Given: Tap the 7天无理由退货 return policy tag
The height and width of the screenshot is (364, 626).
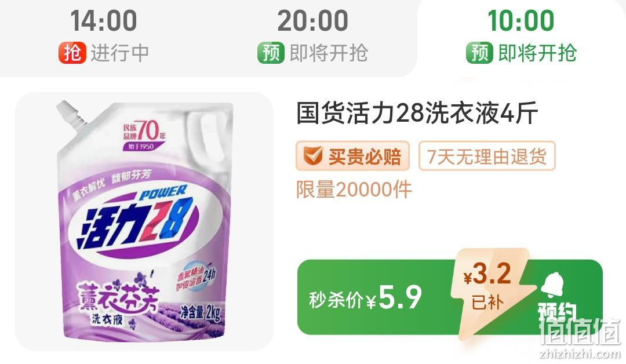Looking at the screenshot, I should pyautogui.click(x=487, y=156).
